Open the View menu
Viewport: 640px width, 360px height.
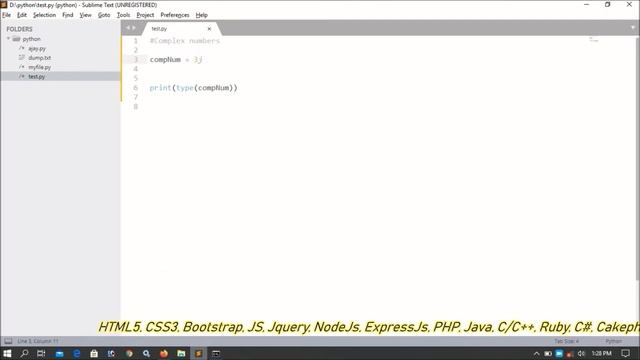pyautogui.click(x=85, y=15)
